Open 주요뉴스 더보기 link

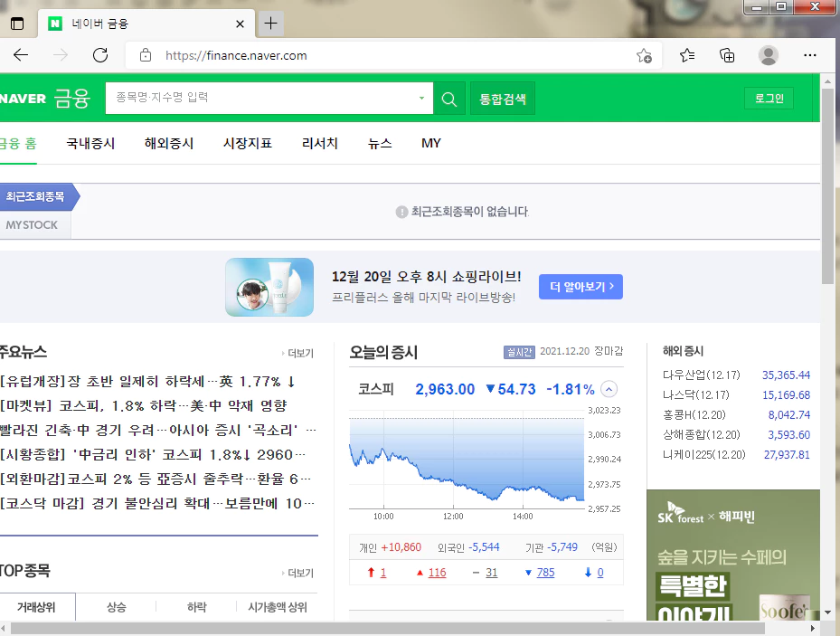[x=297, y=353]
